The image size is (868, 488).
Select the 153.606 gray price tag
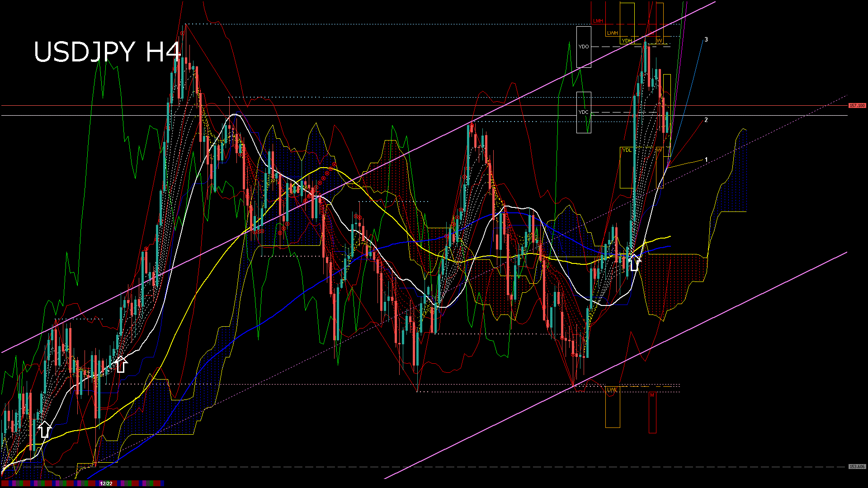tap(857, 467)
